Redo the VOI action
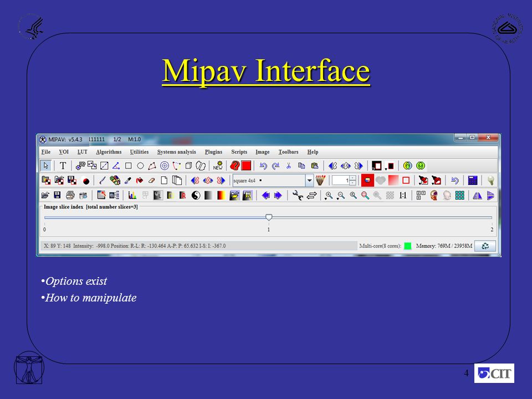Viewport: 532px width, 399px height. (276, 166)
